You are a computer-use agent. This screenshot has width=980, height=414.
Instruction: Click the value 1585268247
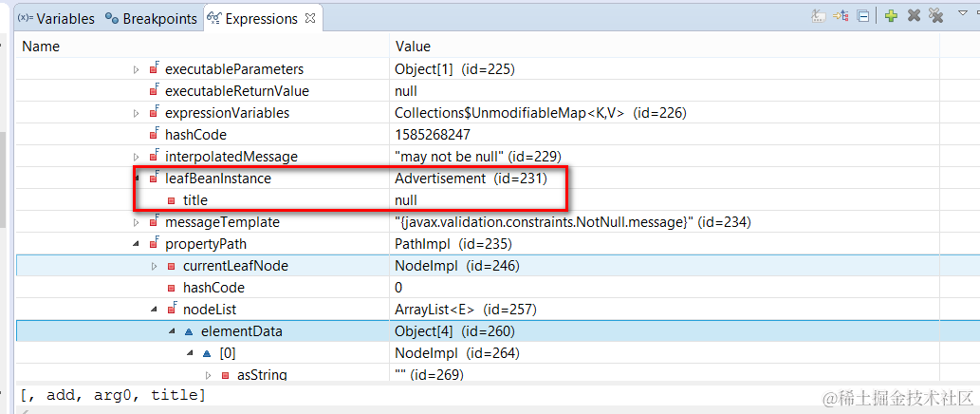tap(433, 135)
